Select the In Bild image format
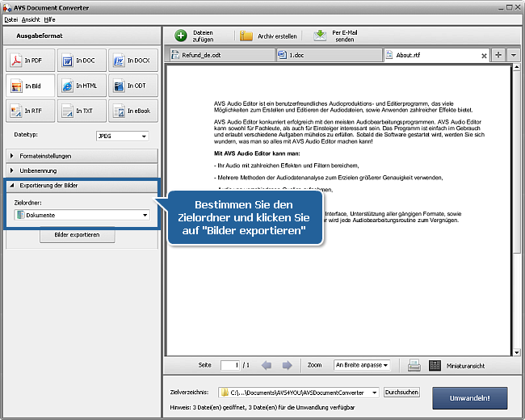 [30, 86]
